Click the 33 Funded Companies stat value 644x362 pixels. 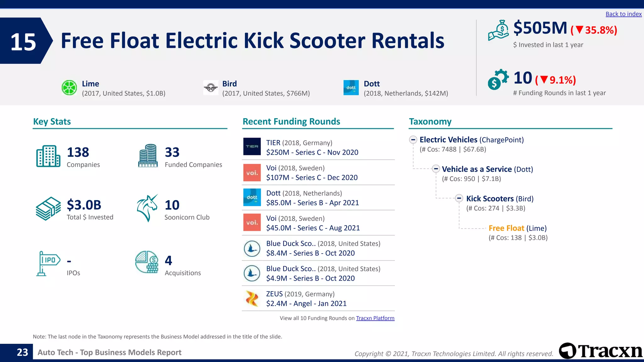[x=172, y=152]
